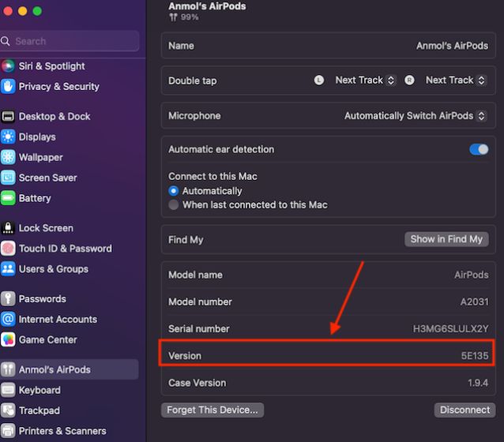Go to Users & Groups section

tap(54, 269)
